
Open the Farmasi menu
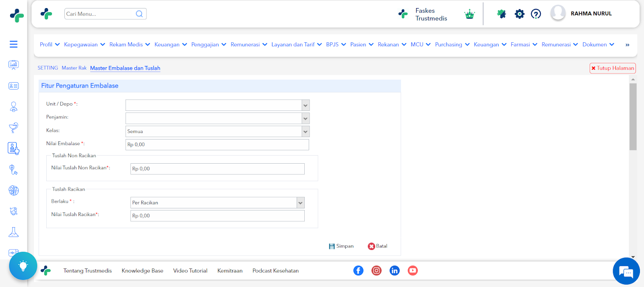pos(524,44)
